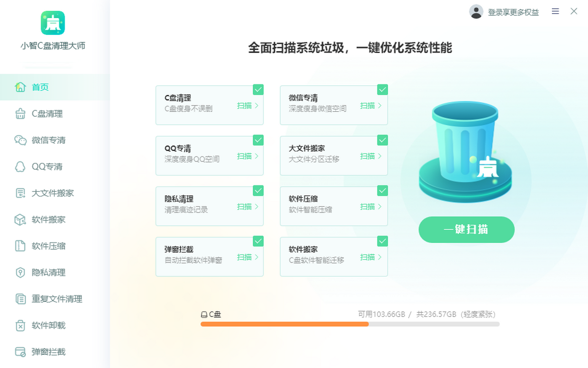Click 登录享更多权益 login link
Image resolution: width=588 pixels, height=368 pixels.
(x=513, y=12)
